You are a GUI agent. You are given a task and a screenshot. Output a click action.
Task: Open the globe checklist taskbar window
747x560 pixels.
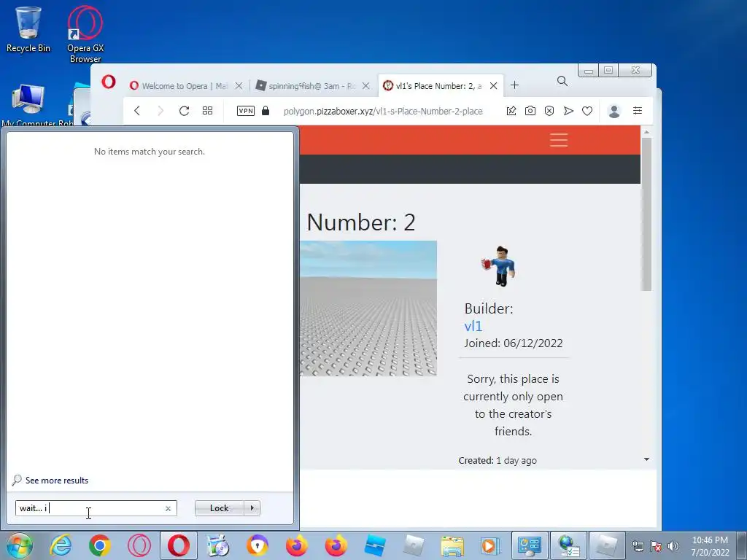coord(569,545)
